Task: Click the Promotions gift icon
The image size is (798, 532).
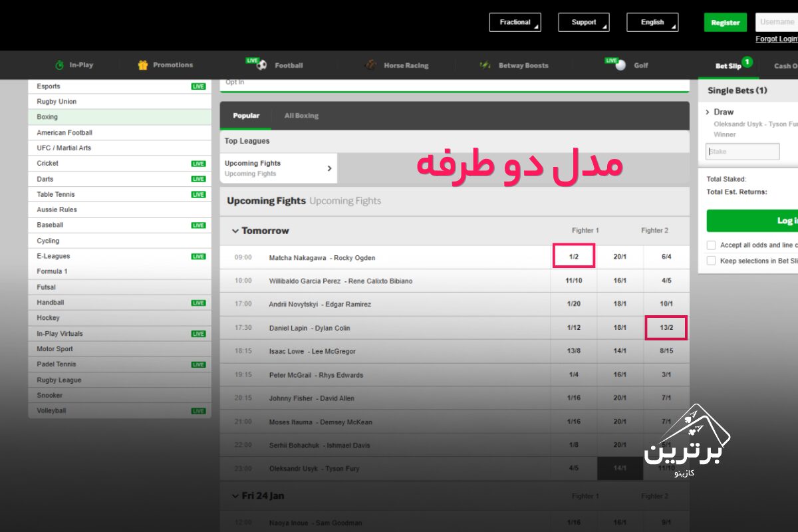Action: pos(142,65)
